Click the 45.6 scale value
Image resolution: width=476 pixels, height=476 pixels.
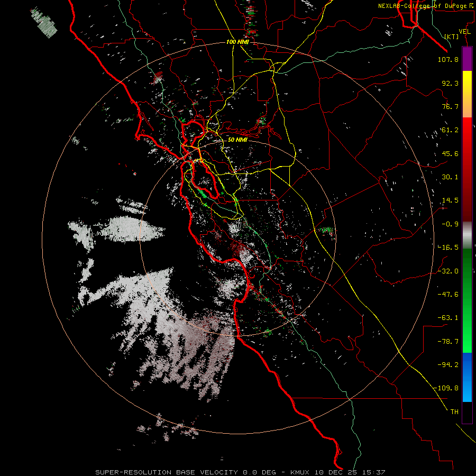coord(450,153)
